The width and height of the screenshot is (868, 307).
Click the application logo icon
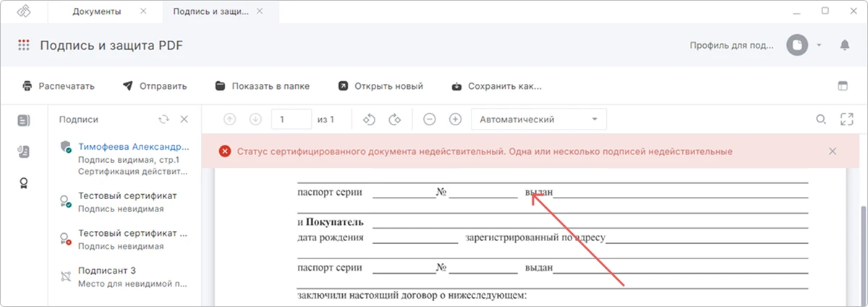coord(25,11)
